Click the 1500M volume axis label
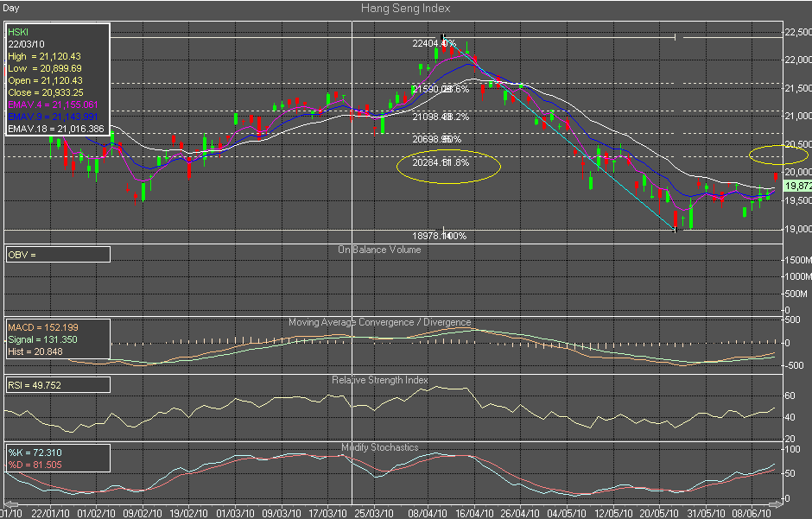 coord(798,260)
